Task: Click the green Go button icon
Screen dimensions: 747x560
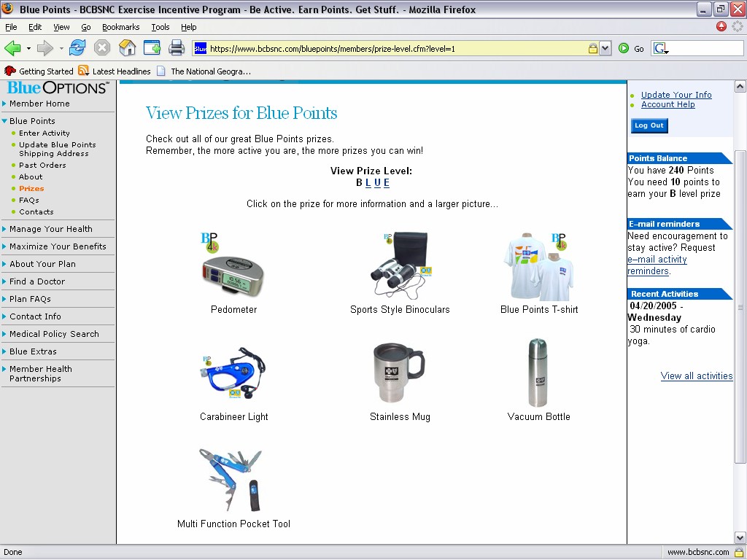Action: click(x=624, y=48)
